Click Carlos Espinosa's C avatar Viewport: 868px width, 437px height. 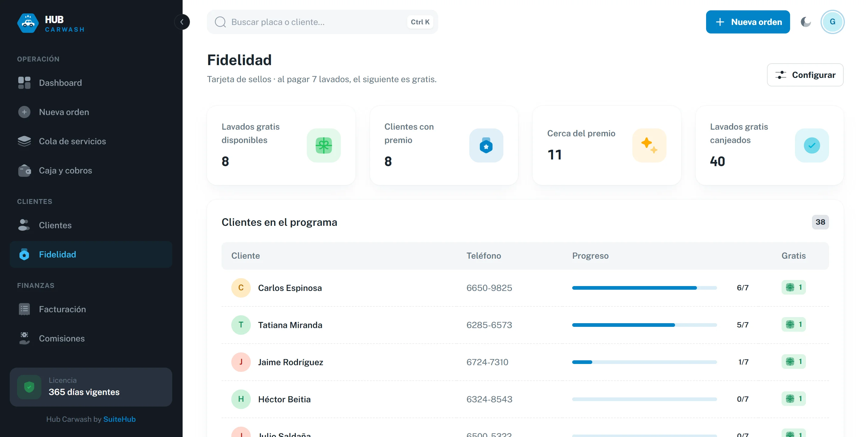tap(241, 288)
